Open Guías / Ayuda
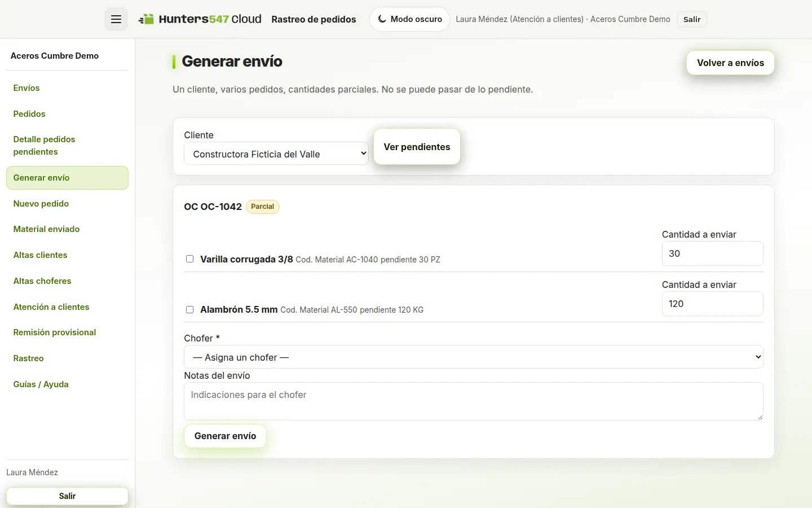Viewport: 812px width, 508px height. pos(67,384)
